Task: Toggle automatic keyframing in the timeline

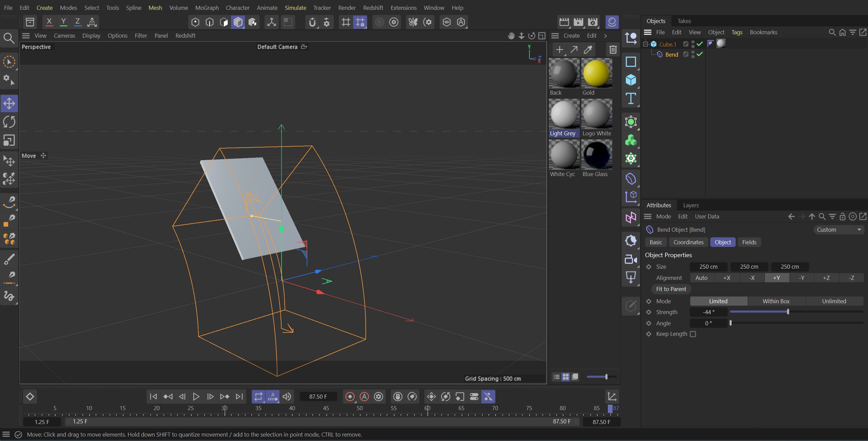Action: click(363, 396)
